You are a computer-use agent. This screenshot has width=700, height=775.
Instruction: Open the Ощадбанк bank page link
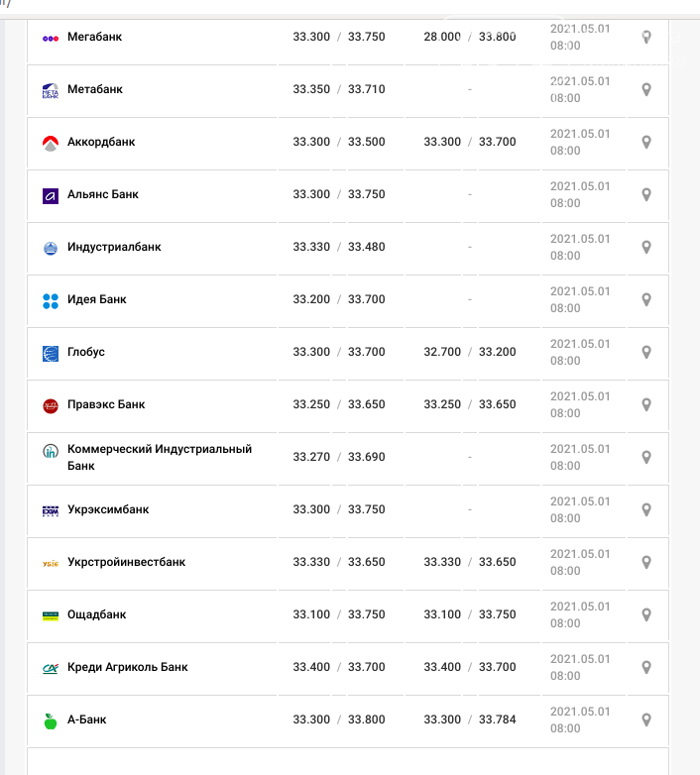(x=96, y=614)
